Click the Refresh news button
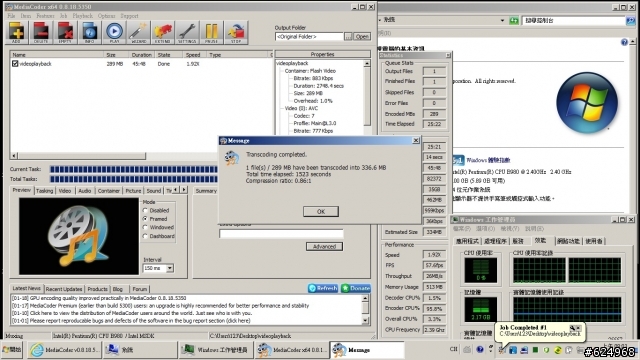The height and width of the screenshot is (360, 640). pyautogui.click(x=323, y=288)
